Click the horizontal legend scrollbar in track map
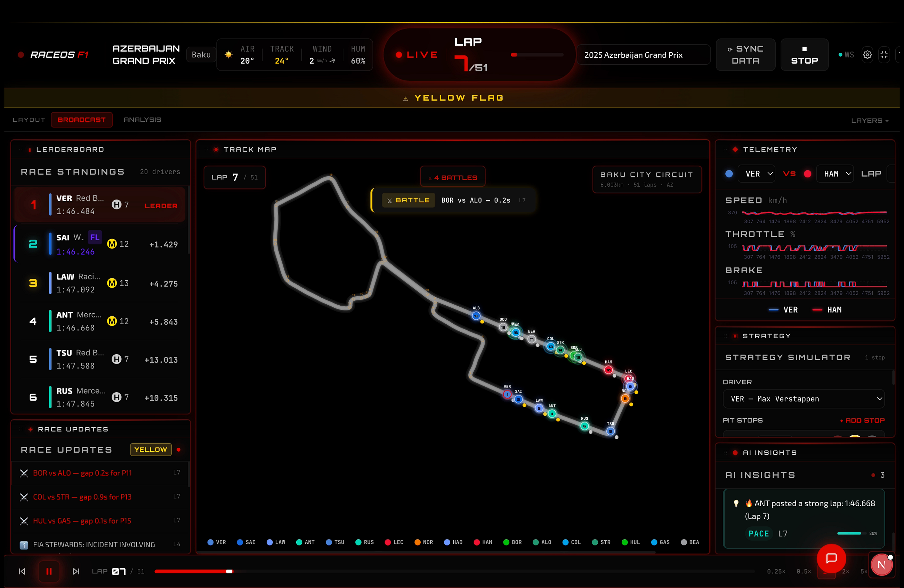This screenshot has height=588, width=904. click(x=426, y=551)
